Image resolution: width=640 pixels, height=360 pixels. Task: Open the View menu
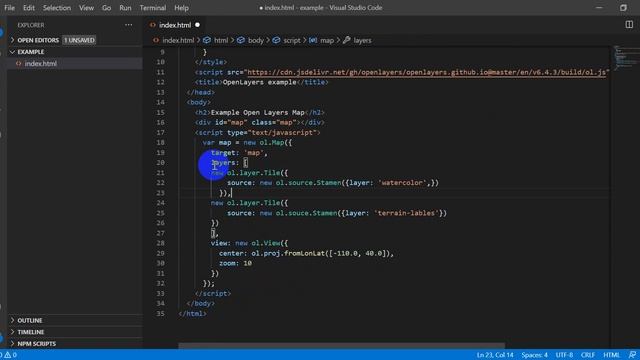coord(86,8)
